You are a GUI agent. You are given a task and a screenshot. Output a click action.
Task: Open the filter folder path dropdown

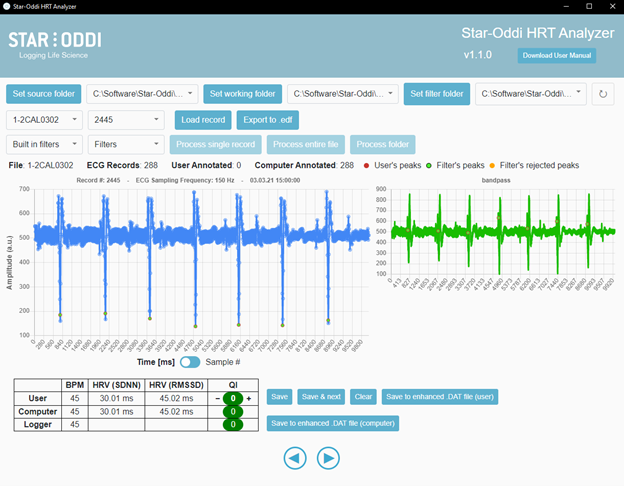click(531, 94)
